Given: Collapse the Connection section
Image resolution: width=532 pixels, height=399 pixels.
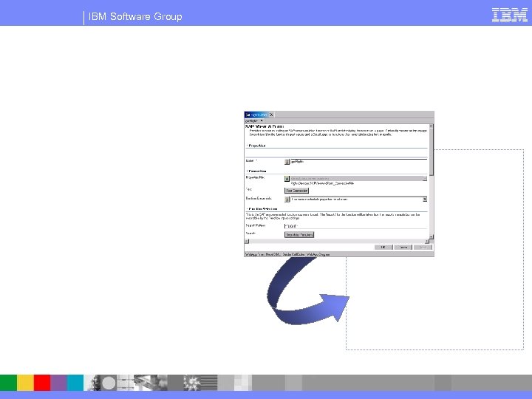Looking at the screenshot, I should coord(247,171).
